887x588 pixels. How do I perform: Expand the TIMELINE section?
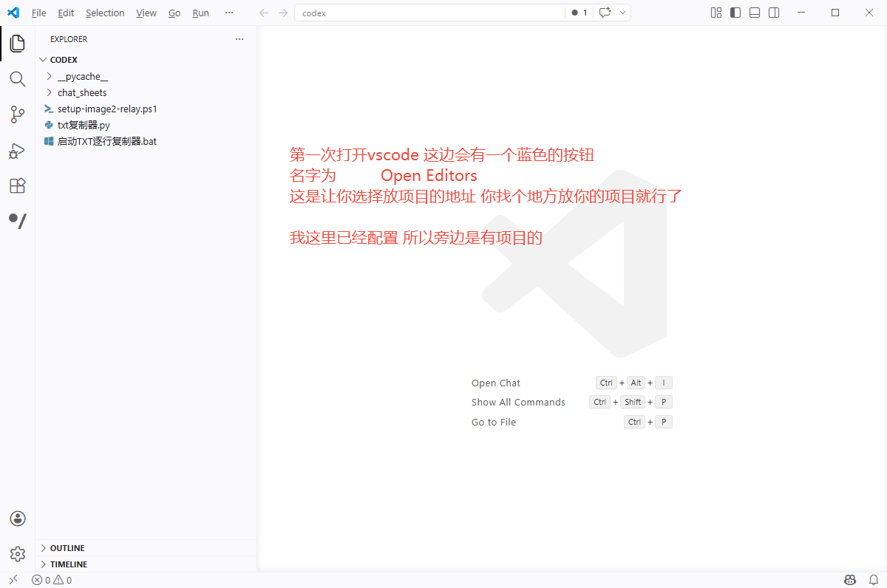[146, 564]
